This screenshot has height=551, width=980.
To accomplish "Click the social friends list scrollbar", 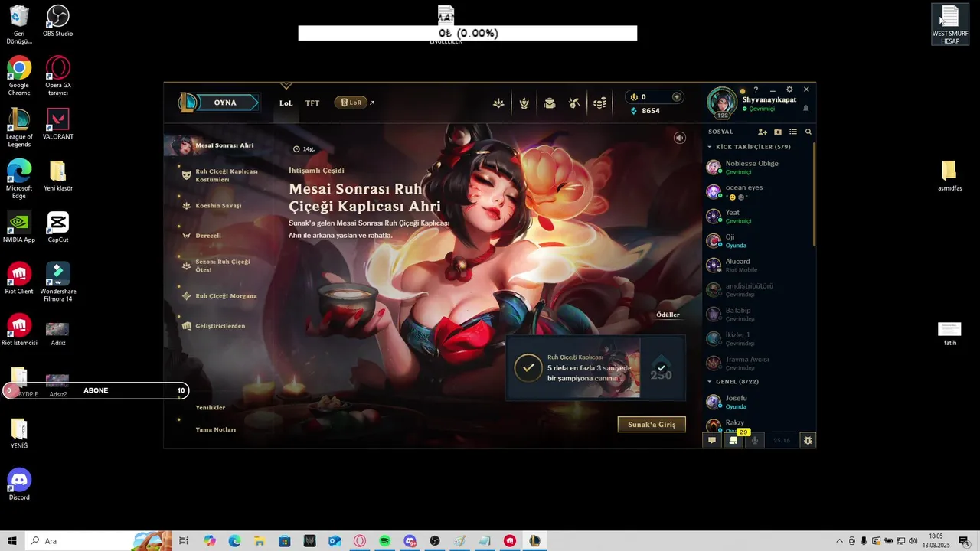I will click(814, 195).
